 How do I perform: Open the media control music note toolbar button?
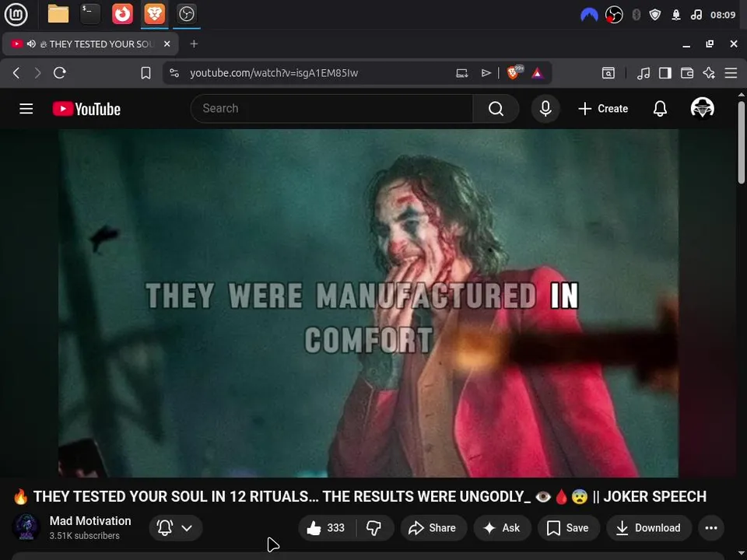click(x=644, y=73)
